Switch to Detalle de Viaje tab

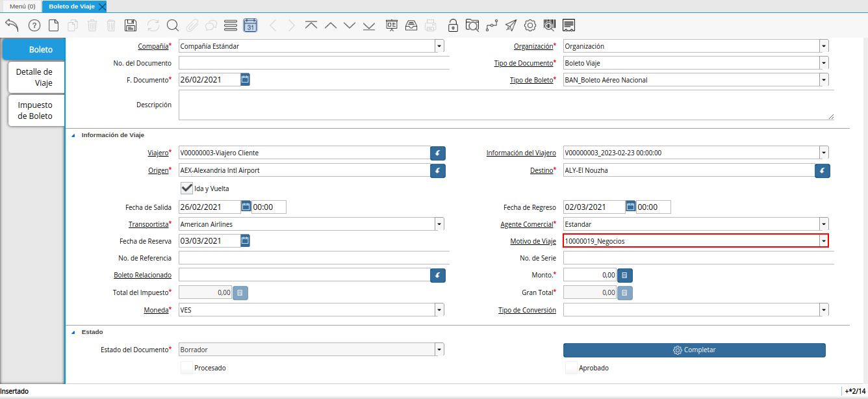tap(35, 77)
